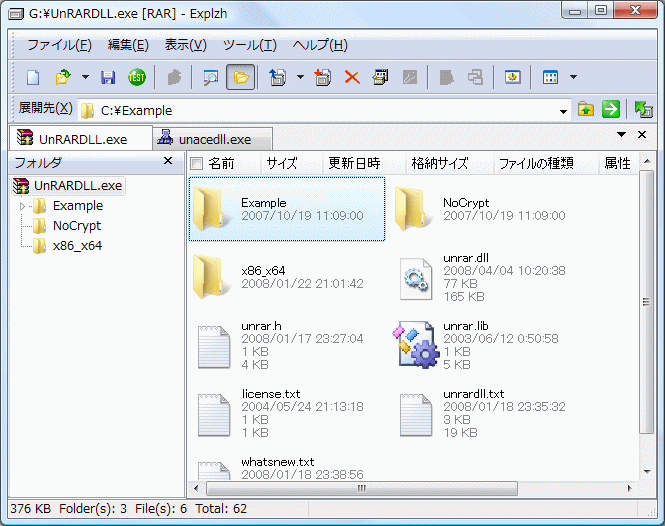Open the view mode dropdown arrow
This screenshot has width=665, height=526.
click(x=573, y=77)
